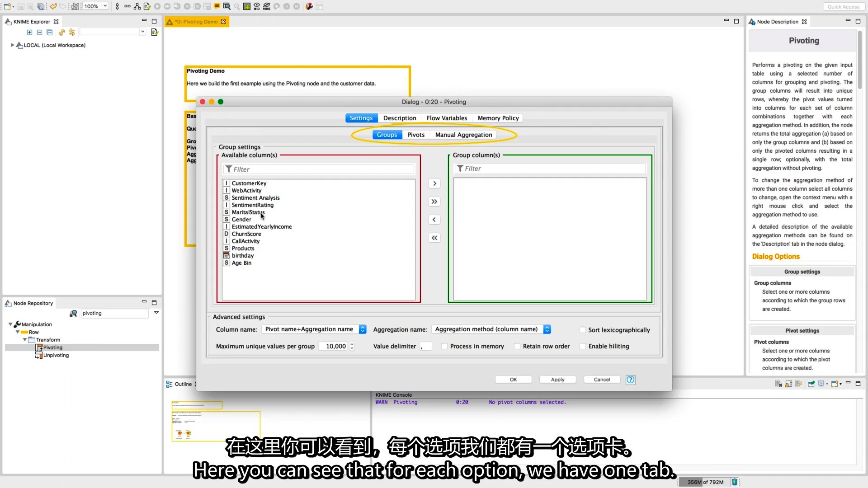Toggle the hide node NAME icon

point(267,6)
